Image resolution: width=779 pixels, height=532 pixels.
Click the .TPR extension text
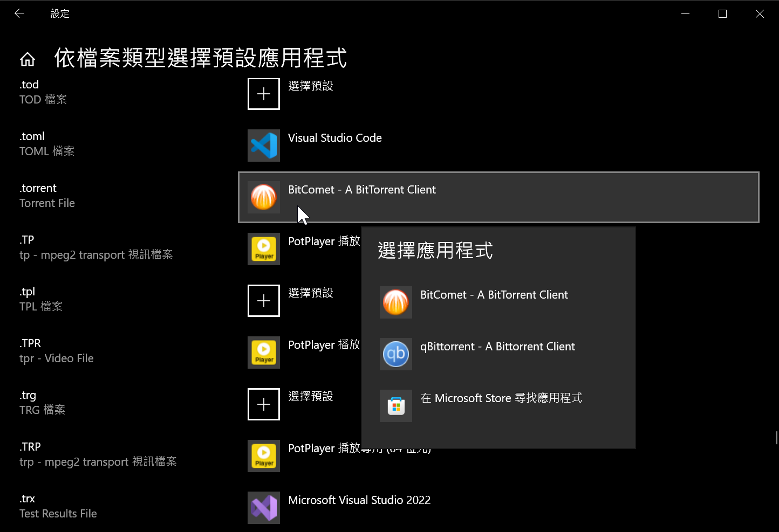30,343
